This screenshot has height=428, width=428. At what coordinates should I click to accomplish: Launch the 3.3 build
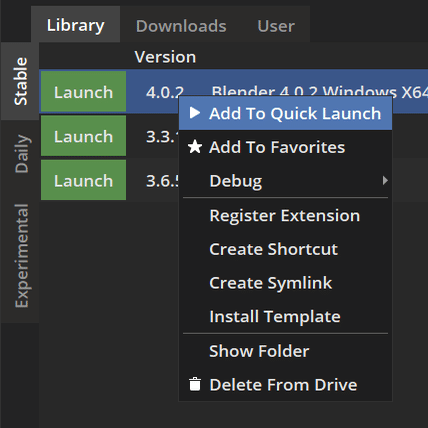(x=83, y=136)
